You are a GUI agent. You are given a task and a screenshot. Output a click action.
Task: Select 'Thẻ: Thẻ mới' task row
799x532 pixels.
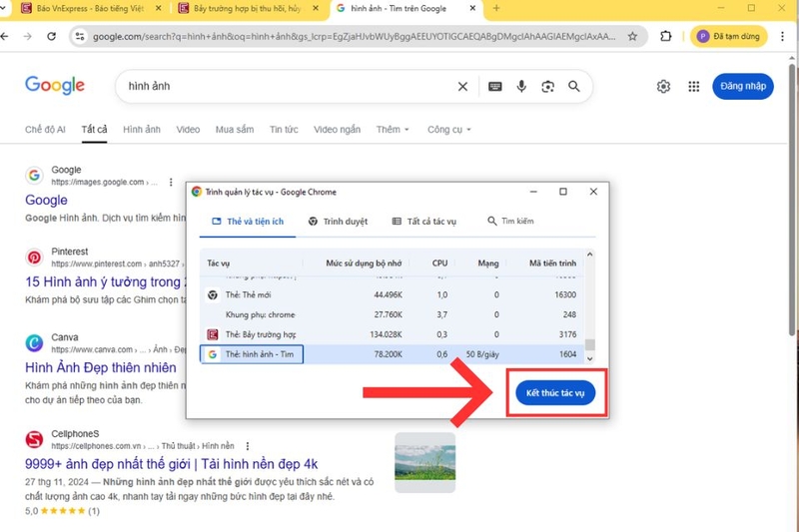[x=392, y=294]
